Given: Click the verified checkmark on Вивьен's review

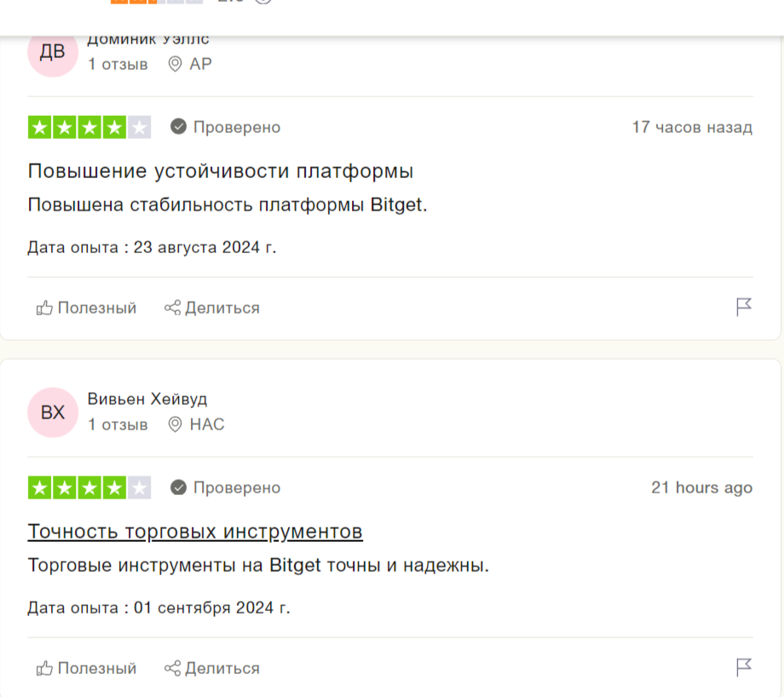Looking at the screenshot, I should point(178,487).
